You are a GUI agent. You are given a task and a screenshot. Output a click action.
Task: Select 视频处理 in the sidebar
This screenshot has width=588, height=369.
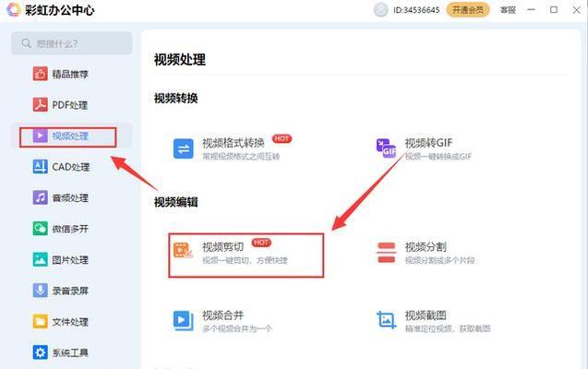pyautogui.click(x=71, y=136)
